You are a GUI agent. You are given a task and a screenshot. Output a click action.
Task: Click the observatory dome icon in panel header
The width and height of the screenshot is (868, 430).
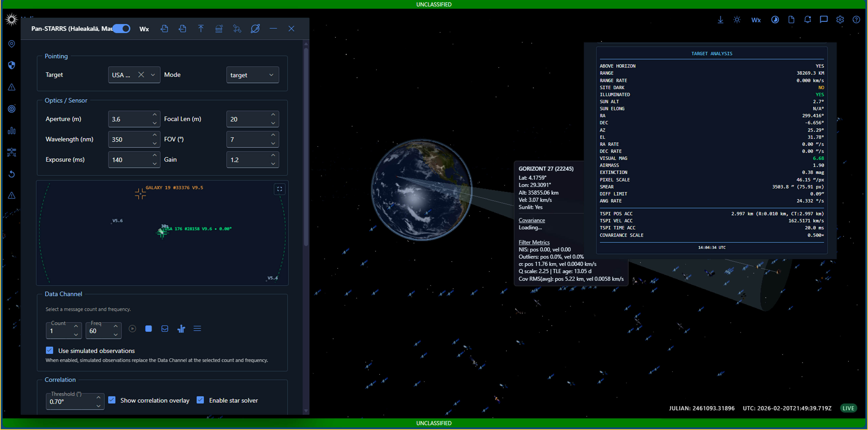(219, 29)
